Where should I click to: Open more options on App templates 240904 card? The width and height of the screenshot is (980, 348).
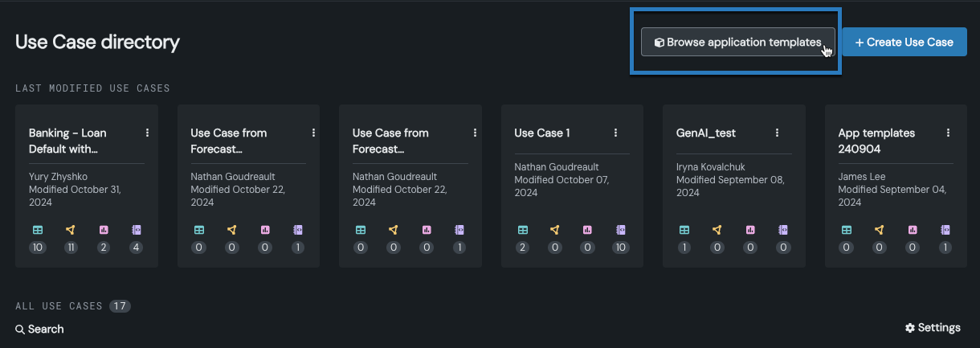coord(949,133)
